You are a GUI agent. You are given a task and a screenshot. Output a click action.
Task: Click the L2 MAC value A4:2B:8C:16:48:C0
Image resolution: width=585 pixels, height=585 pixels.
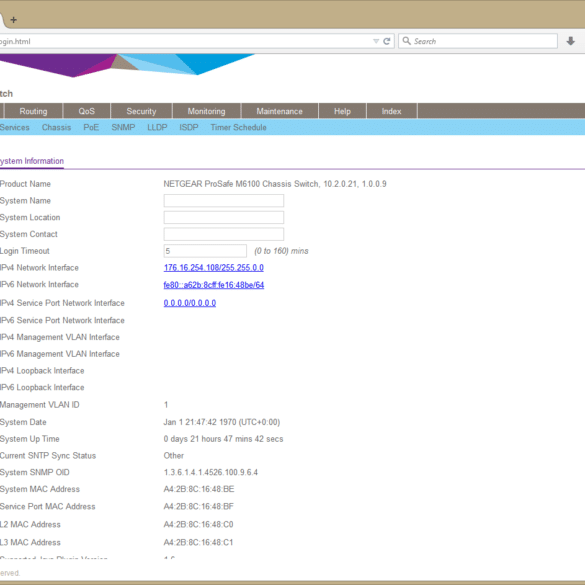(x=198, y=525)
